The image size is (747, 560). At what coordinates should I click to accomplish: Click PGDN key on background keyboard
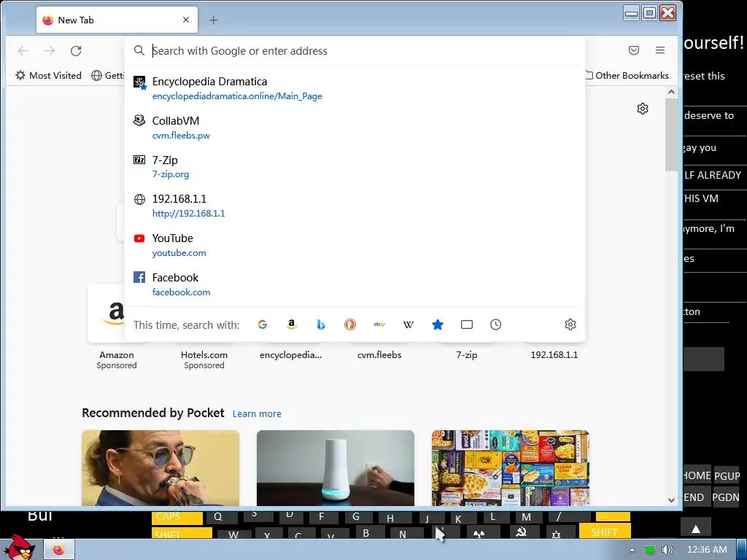pyautogui.click(x=726, y=497)
